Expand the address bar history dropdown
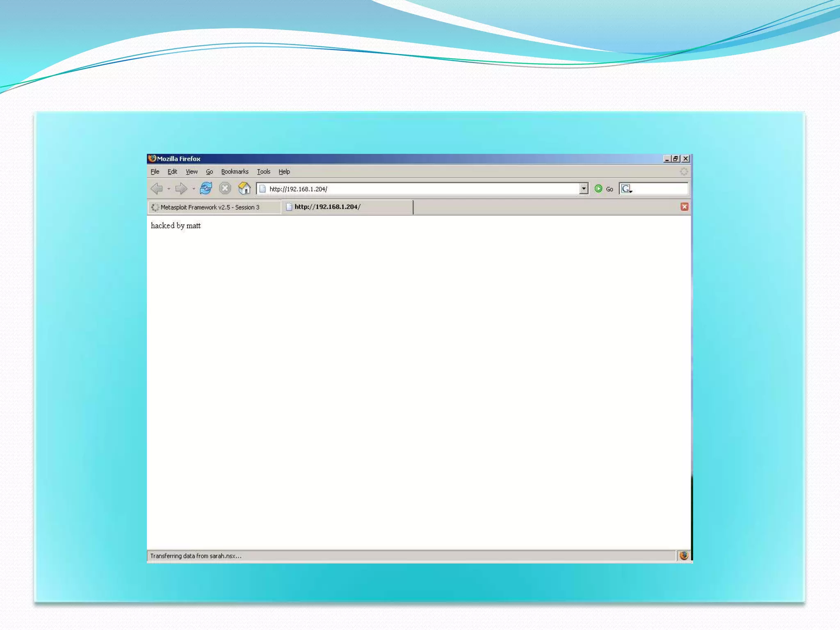 coord(584,189)
